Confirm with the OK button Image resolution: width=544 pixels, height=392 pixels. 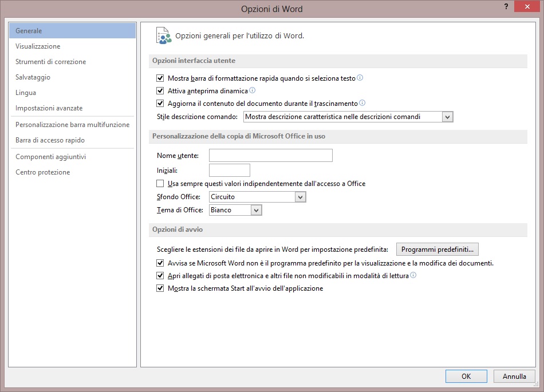coord(466,376)
